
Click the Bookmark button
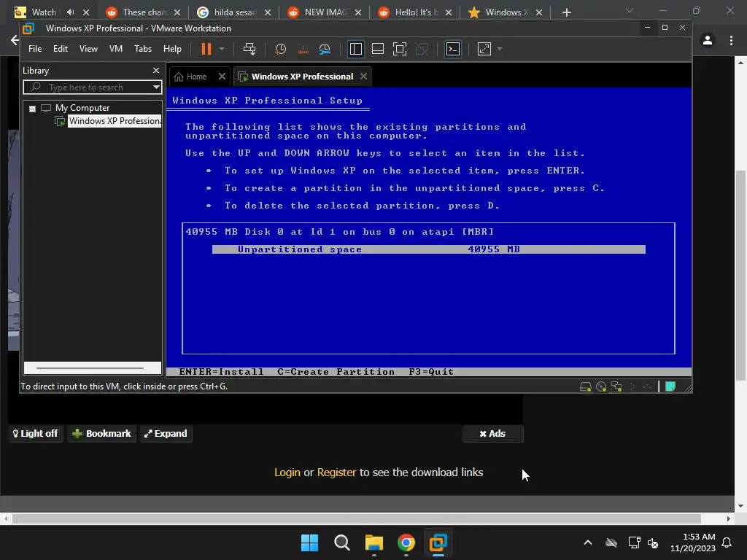(101, 433)
